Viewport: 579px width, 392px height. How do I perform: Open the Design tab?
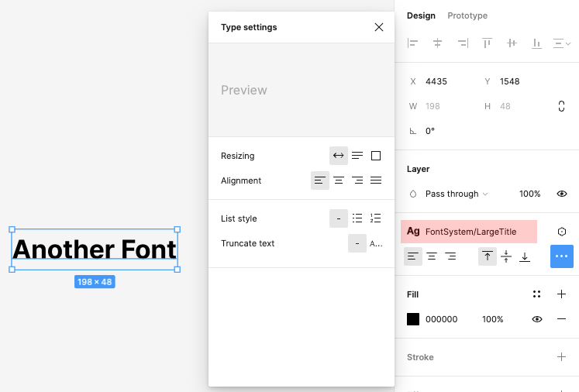point(421,15)
